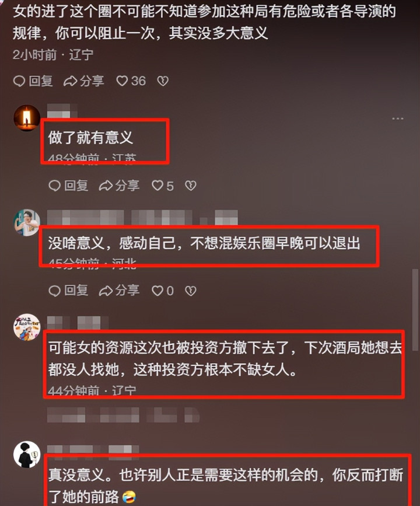Open the '真没意义' comment text
The image size is (420, 506).
click(x=226, y=486)
